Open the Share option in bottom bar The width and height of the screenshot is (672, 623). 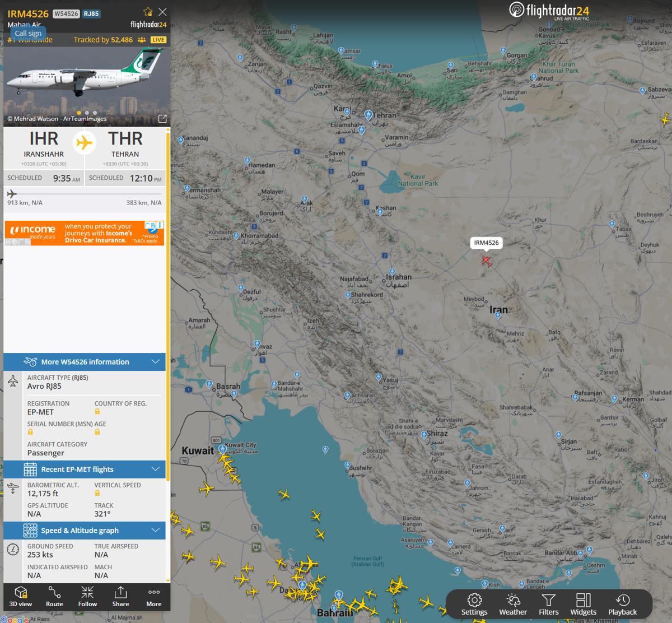coord(120,597)
